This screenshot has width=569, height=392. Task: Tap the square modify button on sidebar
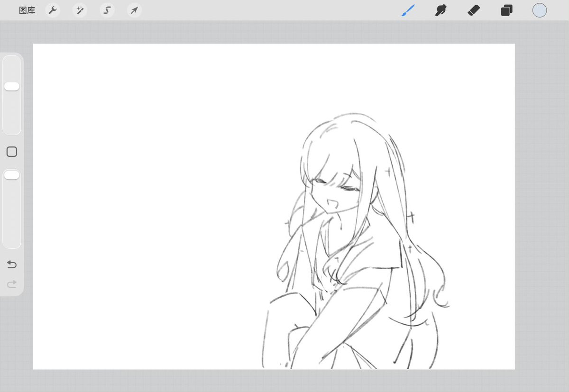12,152
